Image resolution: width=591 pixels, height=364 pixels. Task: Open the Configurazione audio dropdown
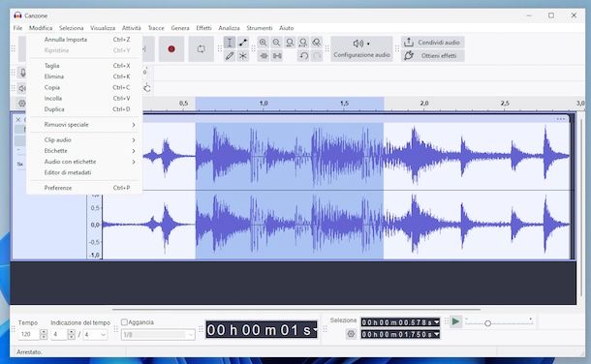click(x=361, y=49)
